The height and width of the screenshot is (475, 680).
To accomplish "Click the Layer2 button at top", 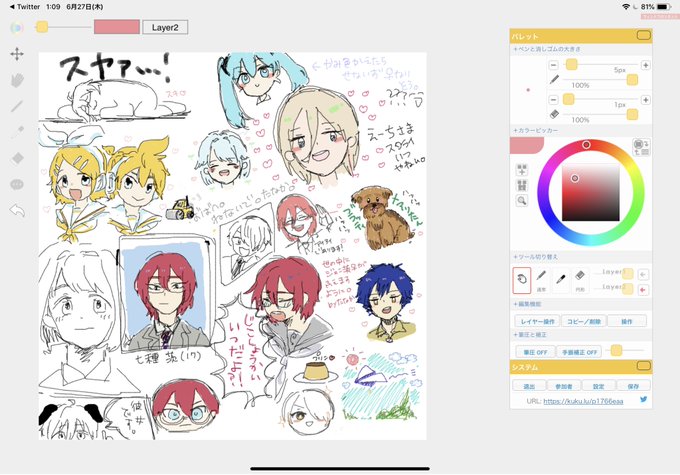I will tap(165, 27).
